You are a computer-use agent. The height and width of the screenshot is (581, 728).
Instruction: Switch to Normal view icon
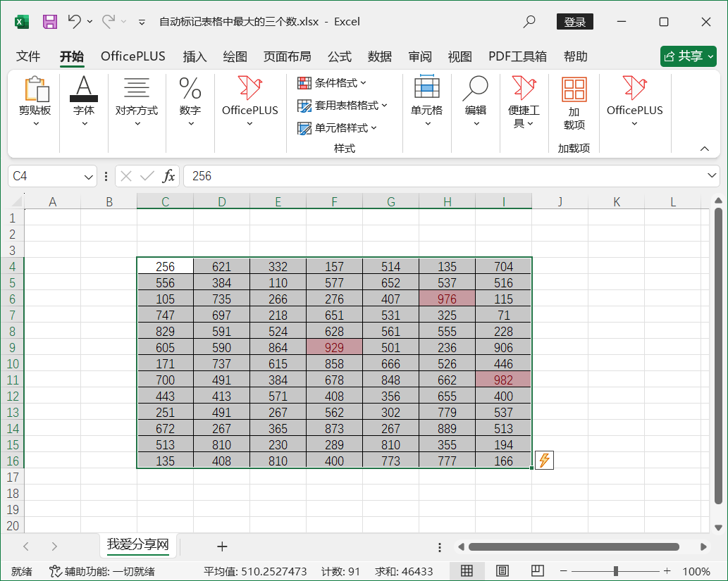pyautogui.click(x=467, y=571)
